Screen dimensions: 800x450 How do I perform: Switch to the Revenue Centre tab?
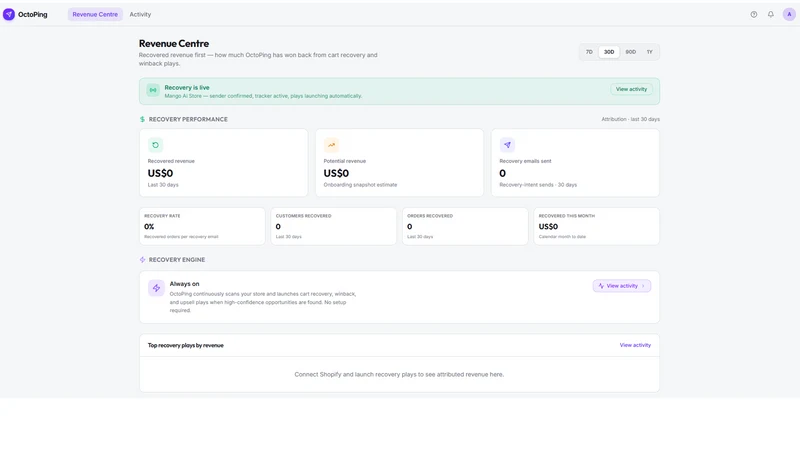(95, 14)
